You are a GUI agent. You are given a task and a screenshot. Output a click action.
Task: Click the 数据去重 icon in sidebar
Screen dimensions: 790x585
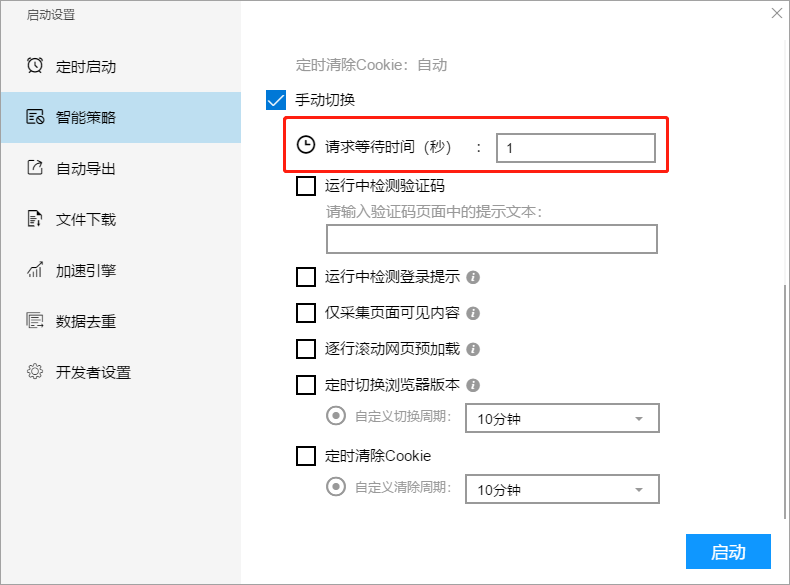pyautogui.click(x=35, y=320)
